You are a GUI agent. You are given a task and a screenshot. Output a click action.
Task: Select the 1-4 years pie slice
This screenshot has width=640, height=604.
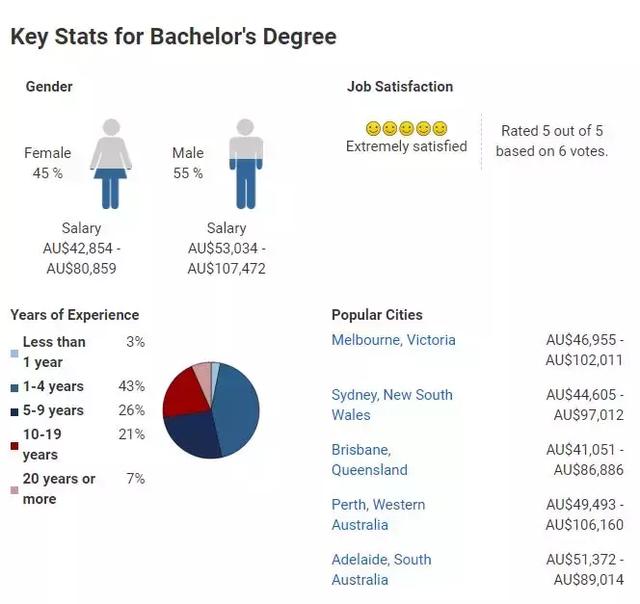click(x=237, y=408)
